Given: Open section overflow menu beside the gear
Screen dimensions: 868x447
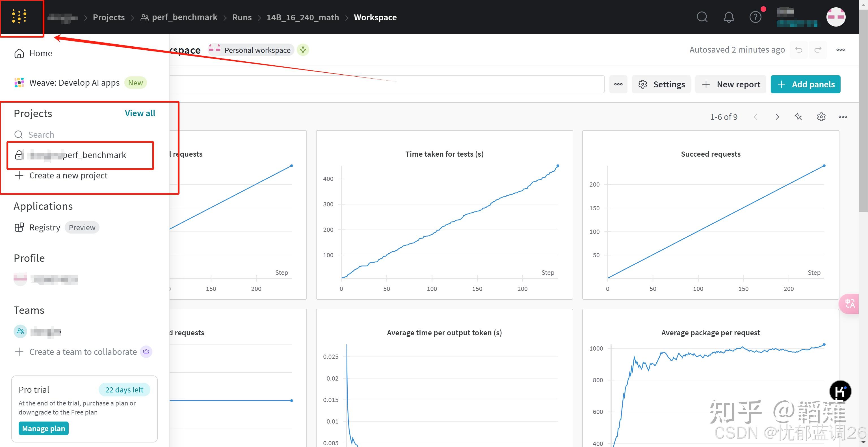Looking at the screenshot, I should tap(842, 117).
